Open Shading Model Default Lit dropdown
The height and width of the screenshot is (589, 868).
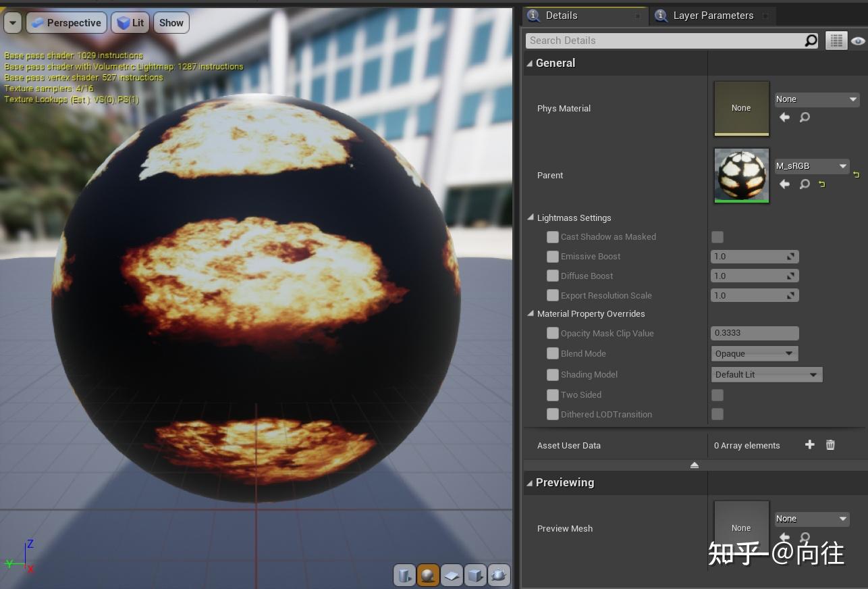[x=767, y=374]
